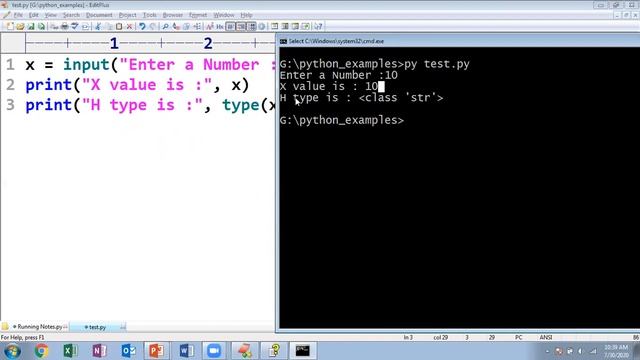Open the Window menu

pos(224,15)
